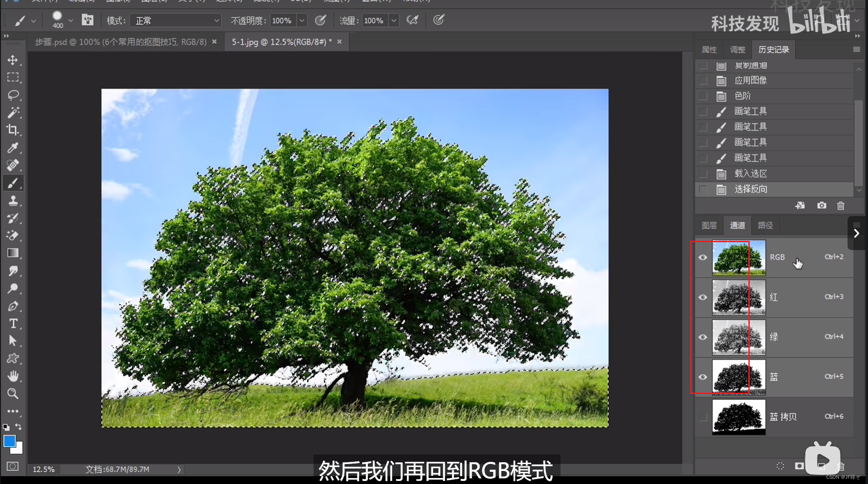Screen dimensions: 868x484
Task: Select the Crop tool
Action: click(13, 130)
